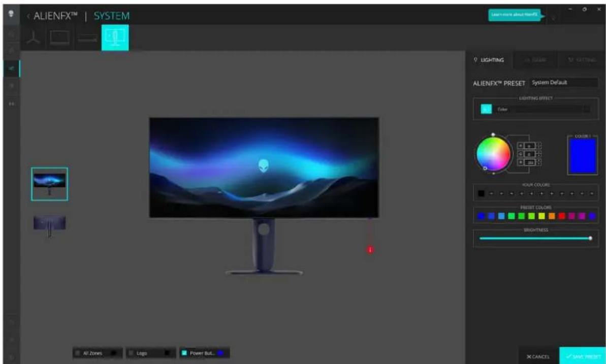Open the AlienFX Preset System Default dropdown
Screen dimensions: 606x364
(563, 82)
